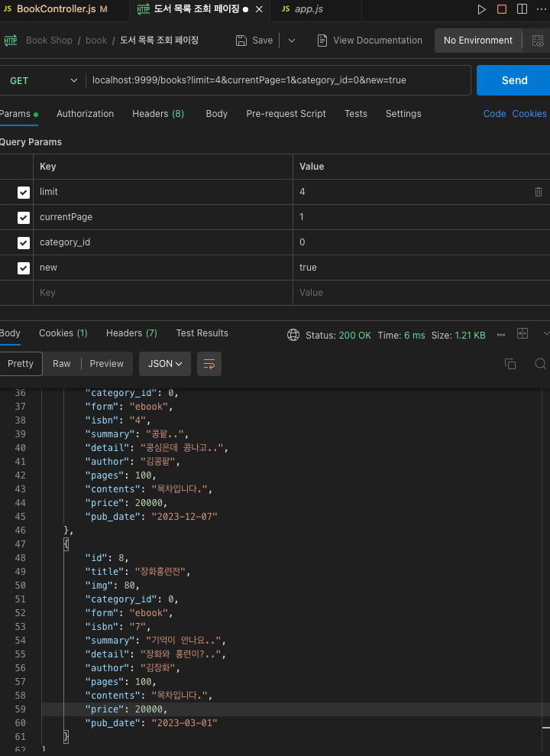Click the currentPage key cell
550x756 pixels.
[x=163, y=217]
